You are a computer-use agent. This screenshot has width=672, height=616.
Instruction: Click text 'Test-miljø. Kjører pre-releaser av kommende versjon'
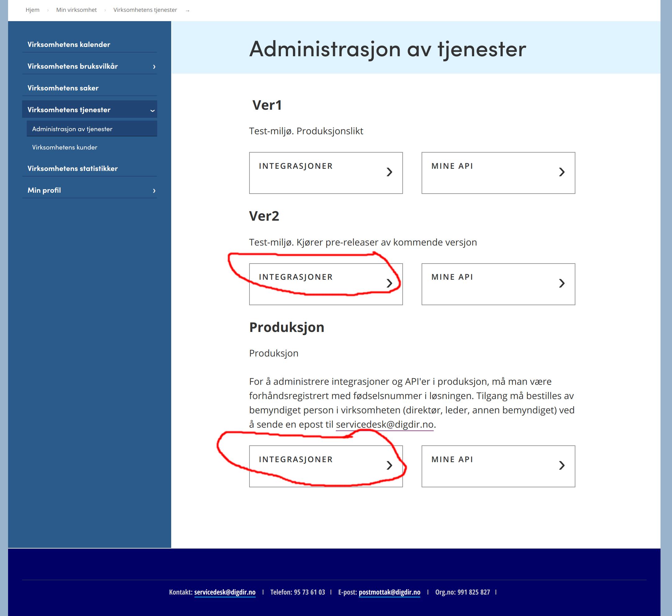(x=363, y=242)
